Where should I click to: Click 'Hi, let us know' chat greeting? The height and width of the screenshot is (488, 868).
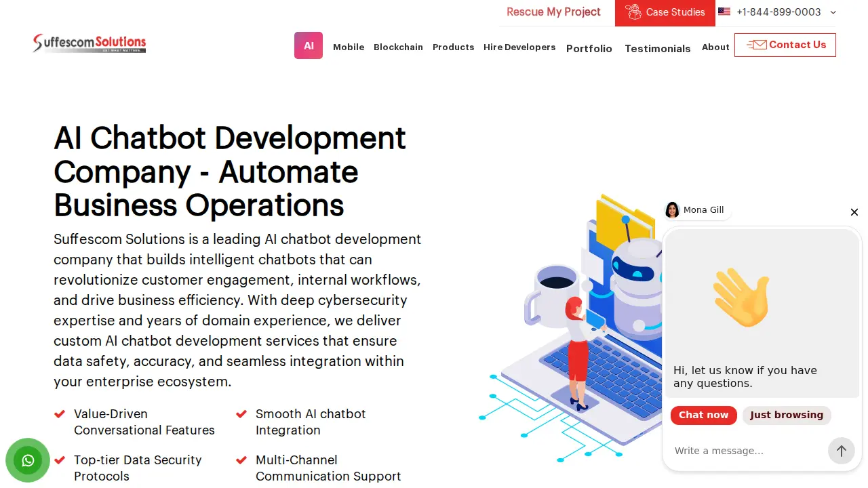(x=745, y=377)
